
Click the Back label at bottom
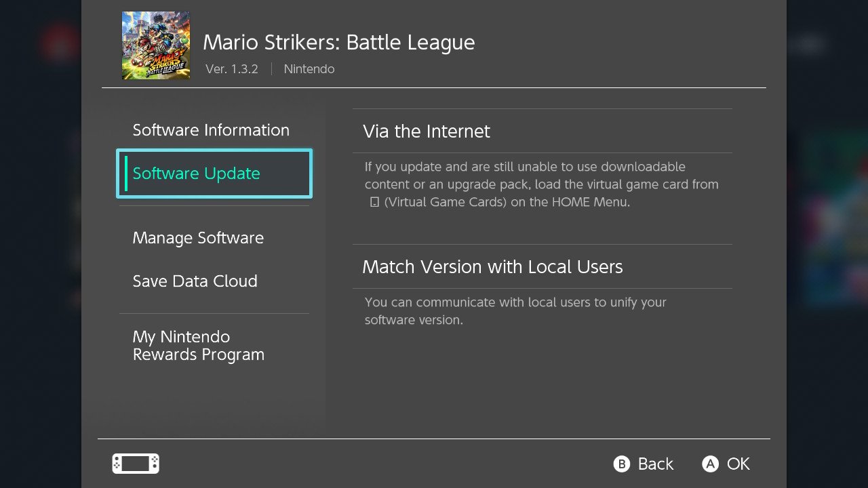coord(656,464)
